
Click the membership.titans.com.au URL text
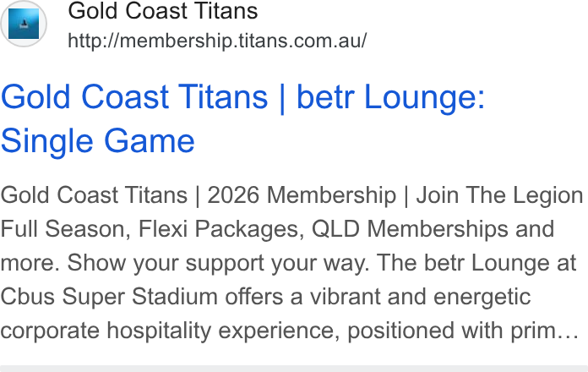tap(217, 41)
